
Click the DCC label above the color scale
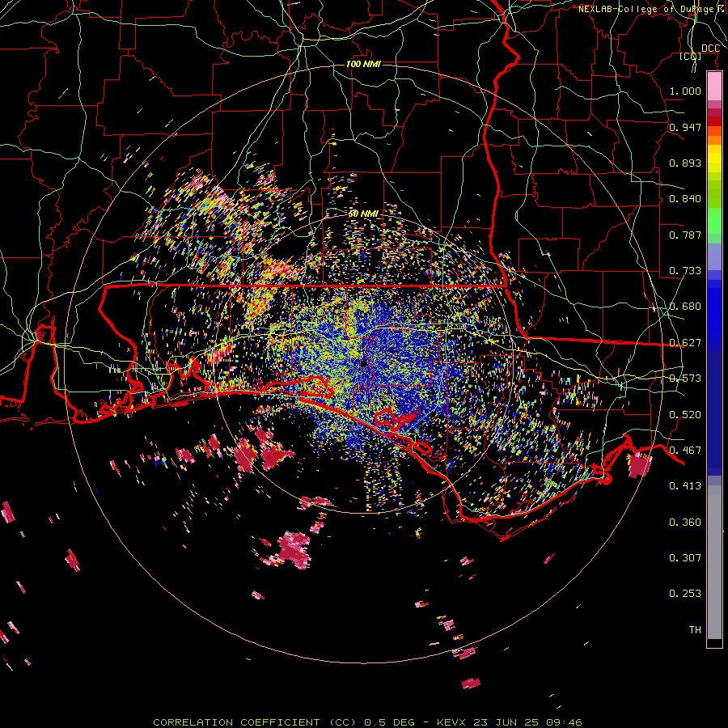tap(710, 49)
